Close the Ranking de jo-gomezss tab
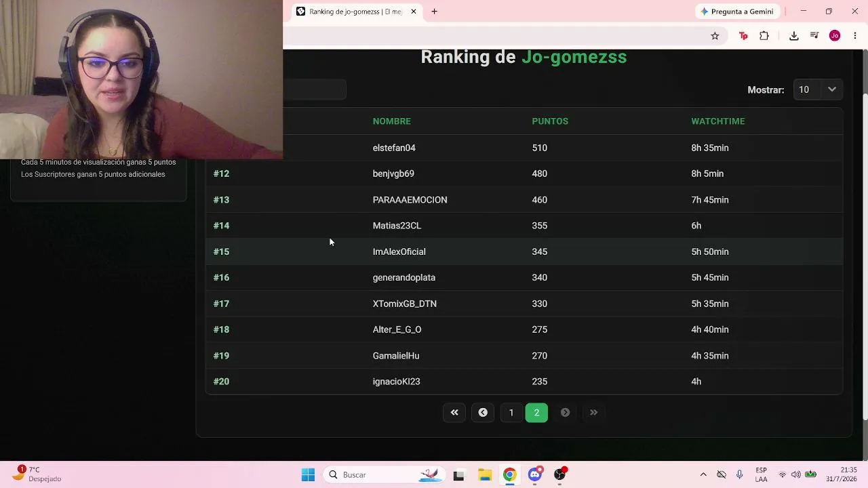Viewport: 868px width, 488px height. 413,12
